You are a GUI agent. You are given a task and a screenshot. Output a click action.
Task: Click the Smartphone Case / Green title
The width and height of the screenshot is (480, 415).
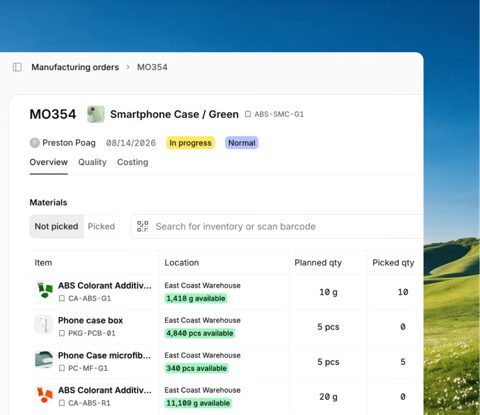[x=174, y=114]
